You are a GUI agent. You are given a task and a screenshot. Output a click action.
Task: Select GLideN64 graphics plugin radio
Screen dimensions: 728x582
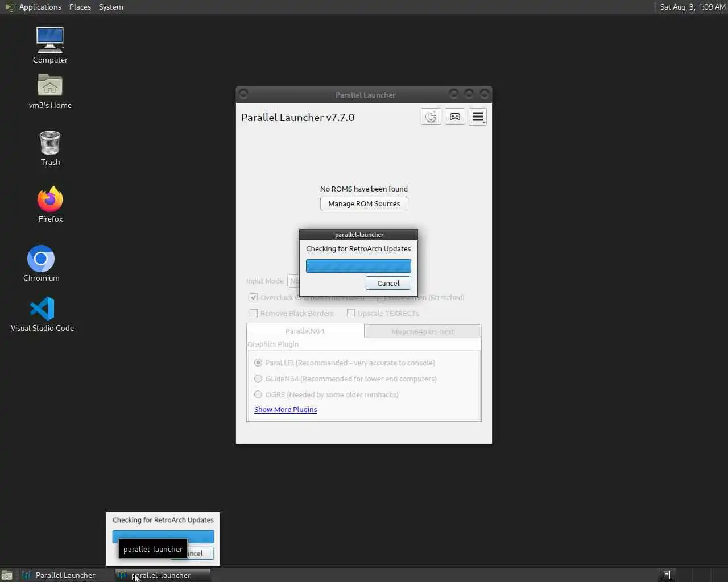[258, 379]
